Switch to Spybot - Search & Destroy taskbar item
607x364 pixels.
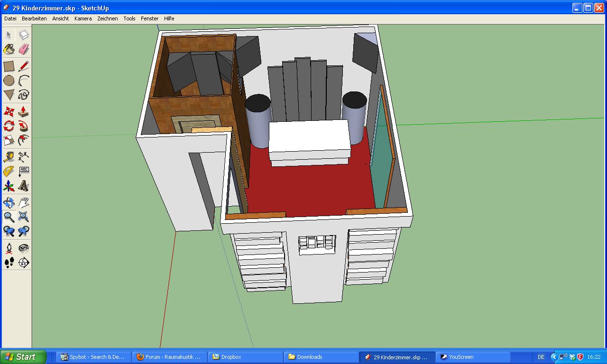94,357
